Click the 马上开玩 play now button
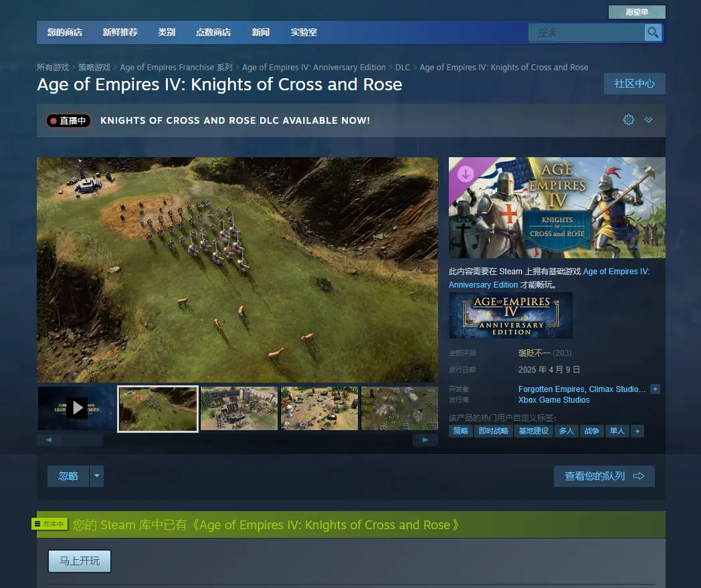The width and height of the screenshot is (701, 588). pos(80,561)
